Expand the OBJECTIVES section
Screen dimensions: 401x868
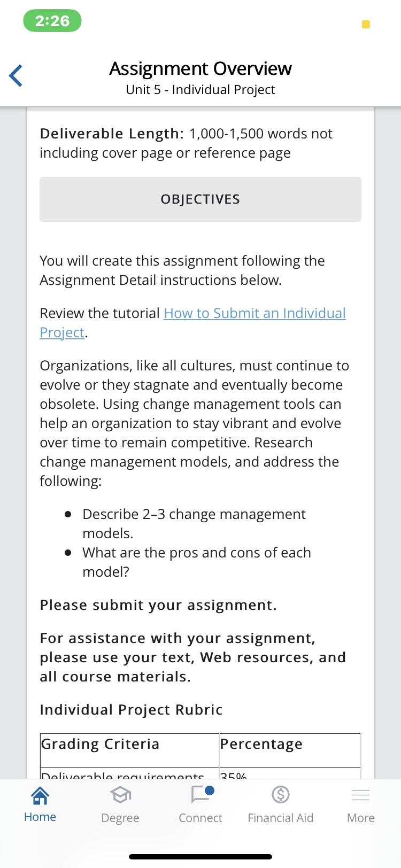(200, 199)
